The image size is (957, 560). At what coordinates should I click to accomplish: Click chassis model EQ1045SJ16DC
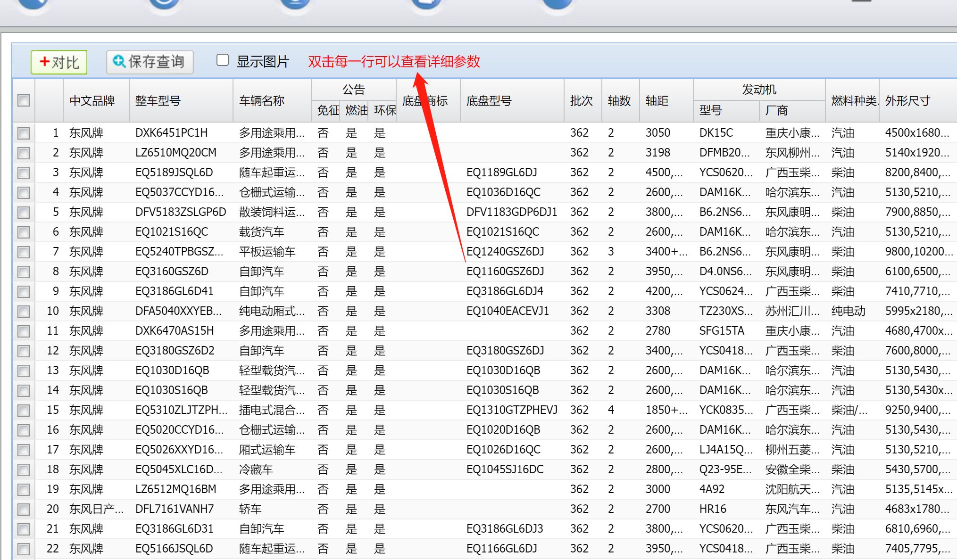(x=505, y=469)
